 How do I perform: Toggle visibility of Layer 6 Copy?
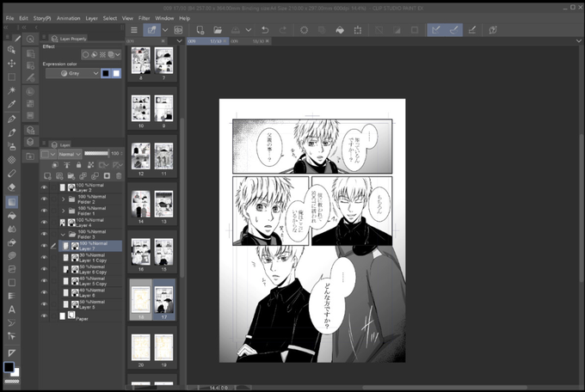pos(44,269)
